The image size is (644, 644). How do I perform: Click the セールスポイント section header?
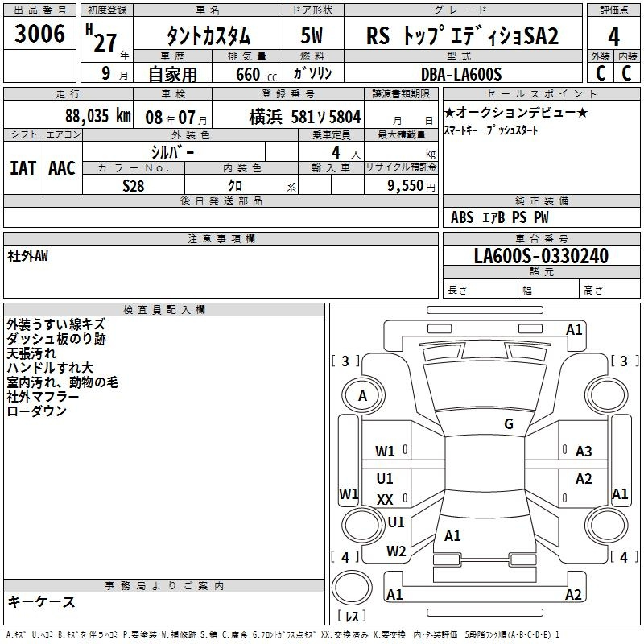coord(541,93)
